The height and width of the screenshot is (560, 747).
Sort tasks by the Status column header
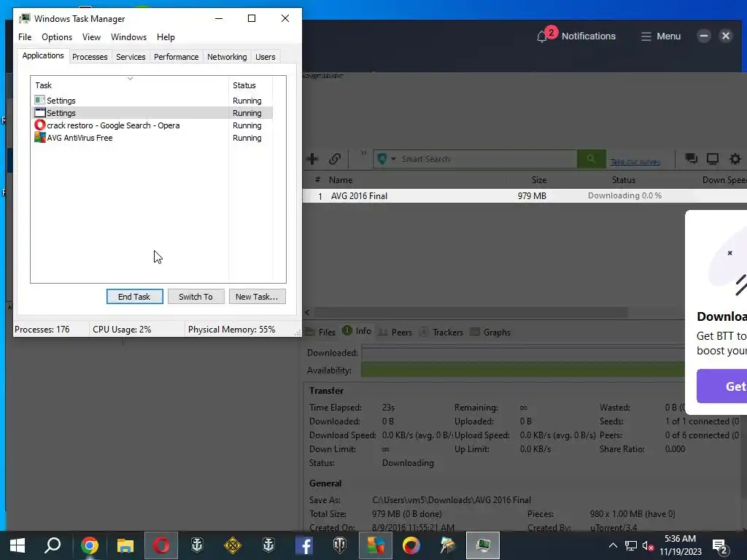tap(251, 85)
